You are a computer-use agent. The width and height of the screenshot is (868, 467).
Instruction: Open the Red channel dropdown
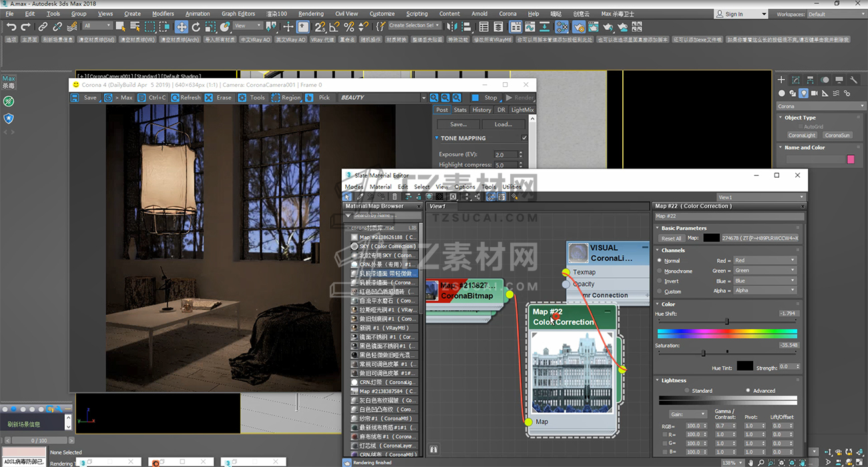point(764,261)
